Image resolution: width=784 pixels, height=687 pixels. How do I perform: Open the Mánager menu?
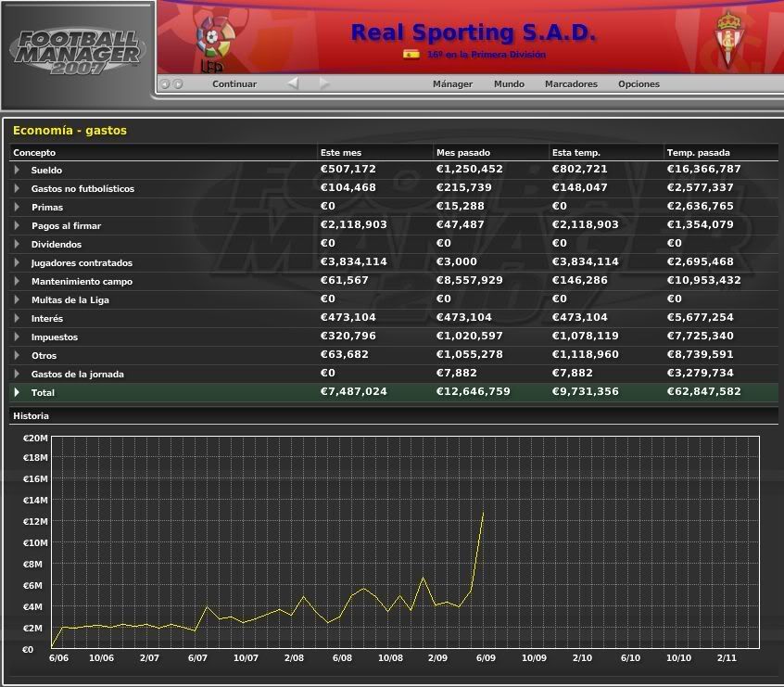[452, 84]
